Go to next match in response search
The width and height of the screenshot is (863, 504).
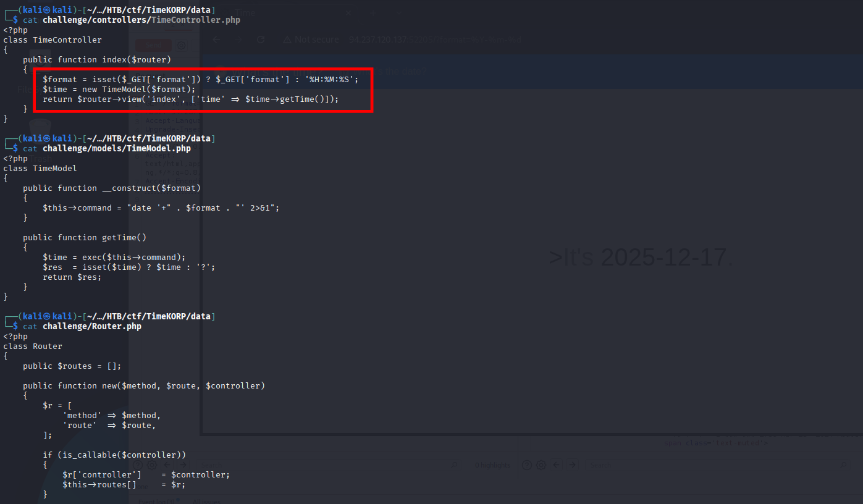coord(573,465)
